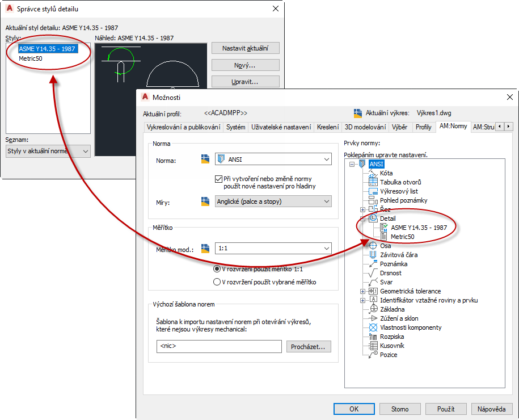Screen dimensions: 519x420
Task: Click the Osa centerline icon
Action: [x=373, y=245]
